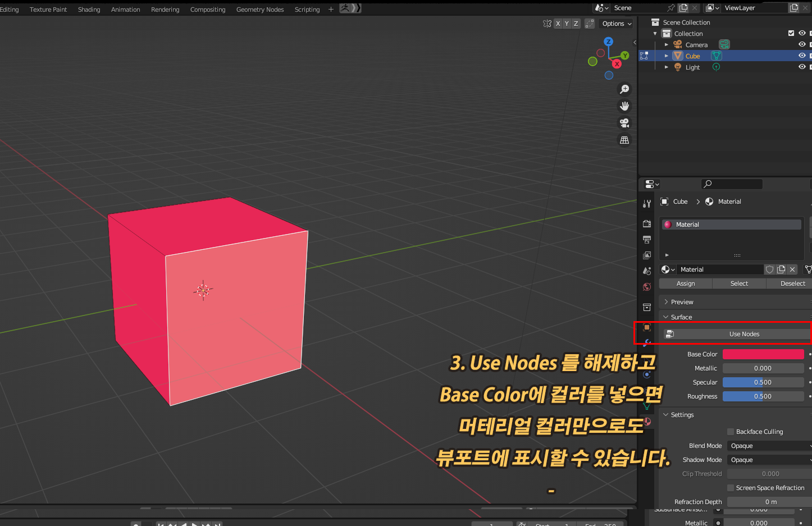Enable the Screen Space Refraction checkbox
Viewport: 812px width, 526px height.
pyautogui.click(x=731, y=488)
